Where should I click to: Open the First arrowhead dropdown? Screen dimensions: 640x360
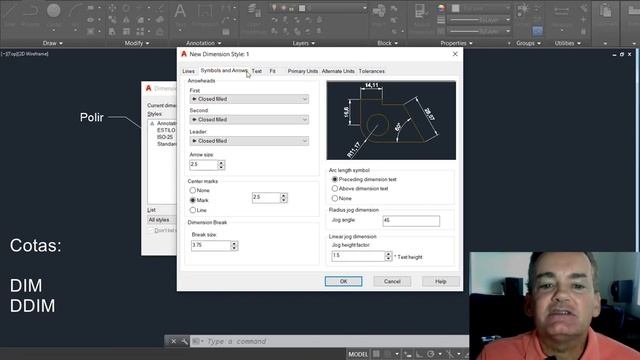[x=249, y=99]
